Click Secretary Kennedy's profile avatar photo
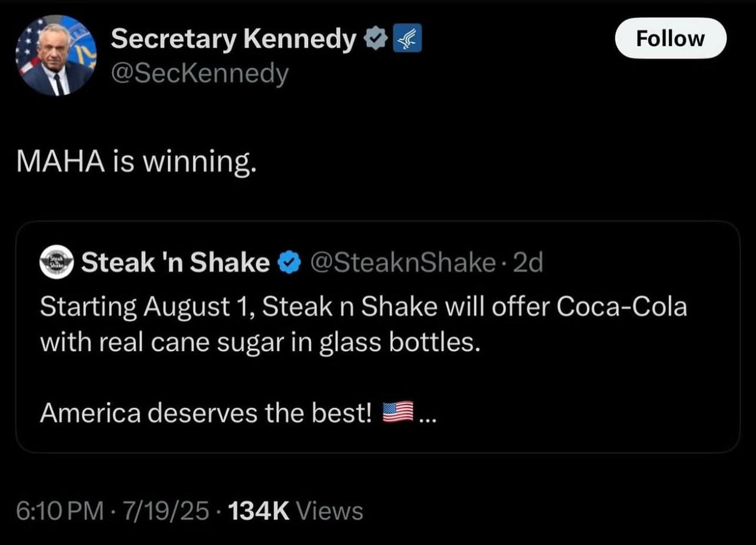This screenshot has width=756, height=545. [x=56, y=55]
